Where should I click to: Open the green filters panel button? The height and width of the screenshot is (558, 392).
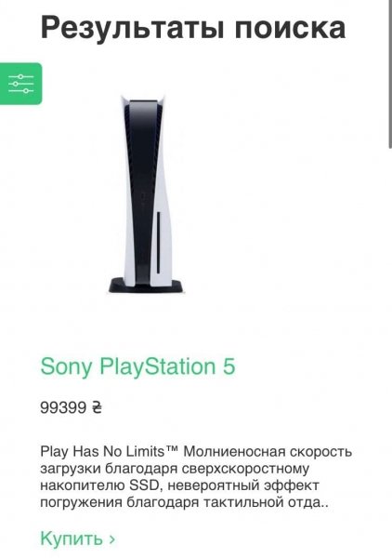(20, 84)
